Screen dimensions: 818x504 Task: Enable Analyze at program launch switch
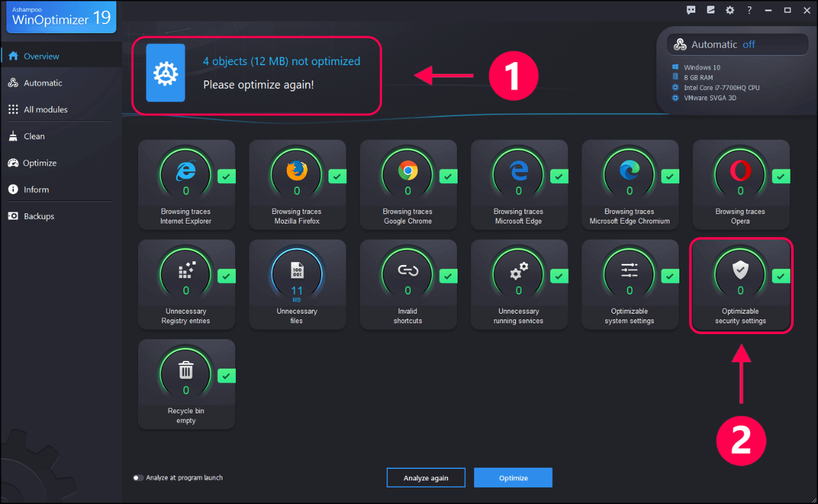pos(138,478)
